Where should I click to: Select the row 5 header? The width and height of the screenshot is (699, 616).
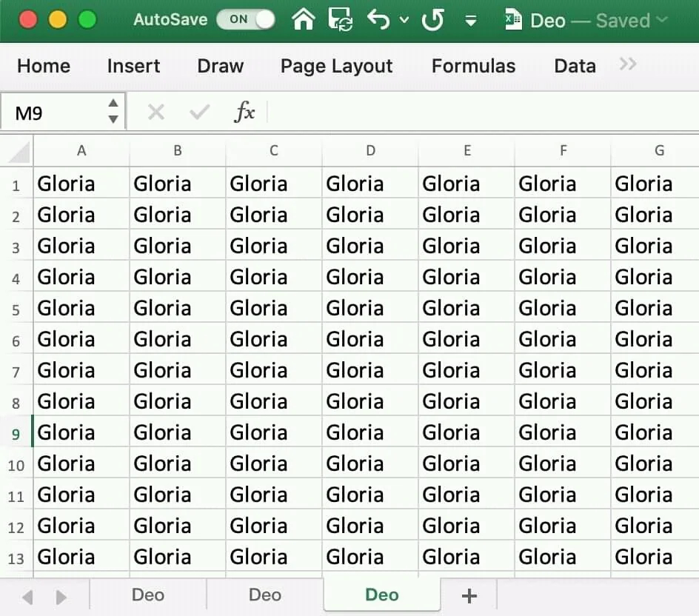click(16, 309)
